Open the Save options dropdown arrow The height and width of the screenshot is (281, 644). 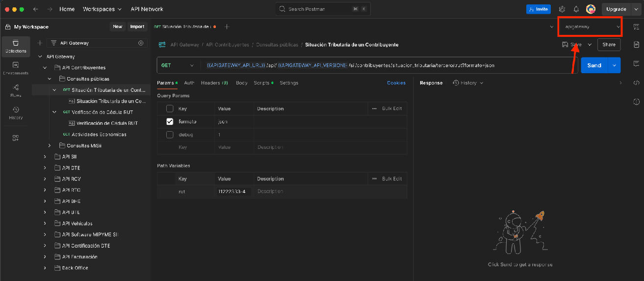(590, 44)
